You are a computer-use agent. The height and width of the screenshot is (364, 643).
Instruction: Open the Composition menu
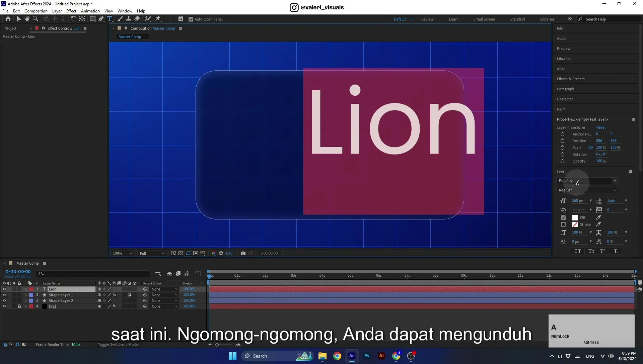(x=36, y=11)
